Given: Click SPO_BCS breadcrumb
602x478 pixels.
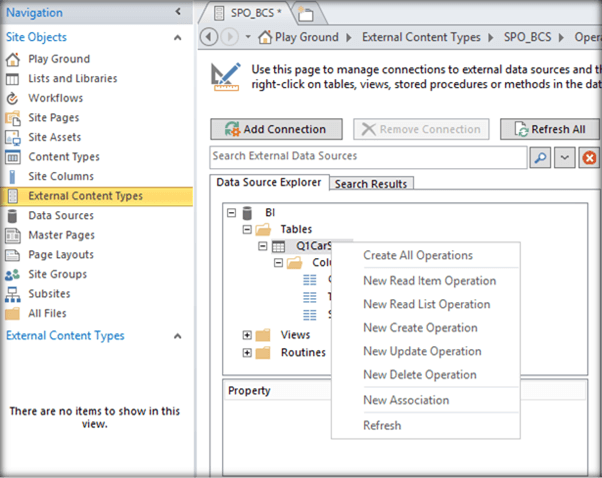Looking at the screenshot, I should [527, 37].
